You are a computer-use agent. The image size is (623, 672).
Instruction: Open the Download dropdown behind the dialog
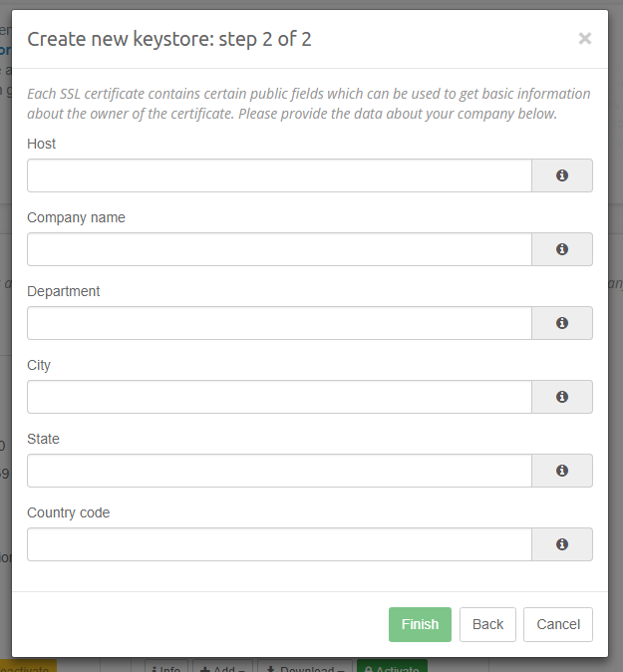point(303,666)
